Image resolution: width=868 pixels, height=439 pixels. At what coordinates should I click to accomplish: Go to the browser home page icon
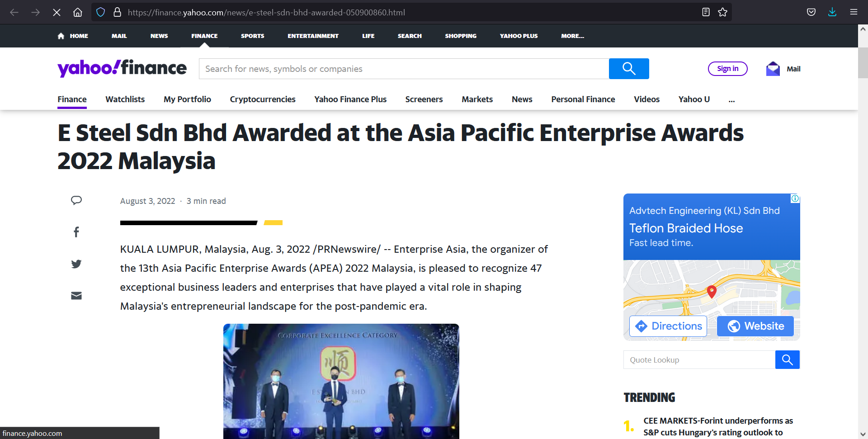(78, 12)
